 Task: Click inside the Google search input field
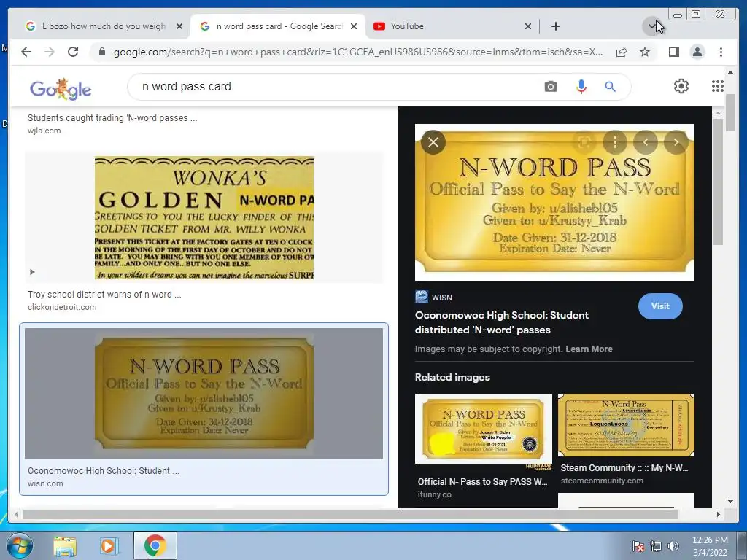point(333,87)
